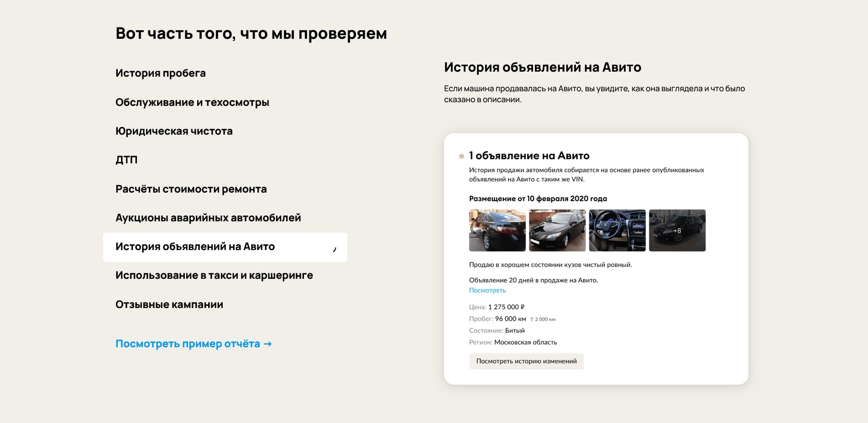Open the +8 more photos thumbnail
868x423 pixels.
pos(677,230)
